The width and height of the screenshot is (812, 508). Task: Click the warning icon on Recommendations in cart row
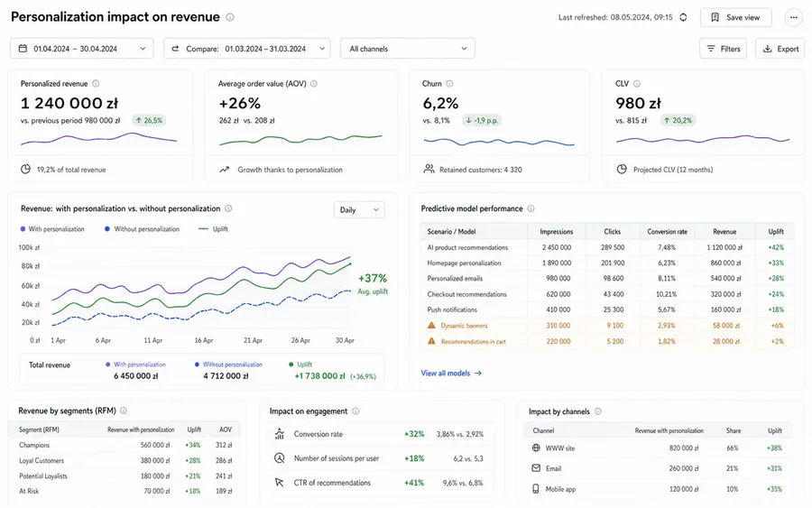[x=431, y=341]
